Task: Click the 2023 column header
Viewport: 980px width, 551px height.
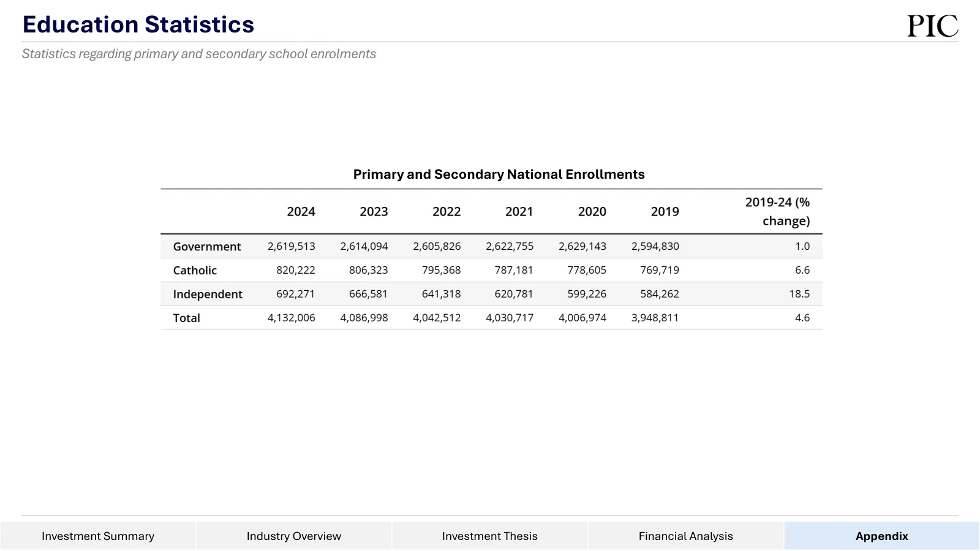Action: pyautogui.click(x=374, y=212)
